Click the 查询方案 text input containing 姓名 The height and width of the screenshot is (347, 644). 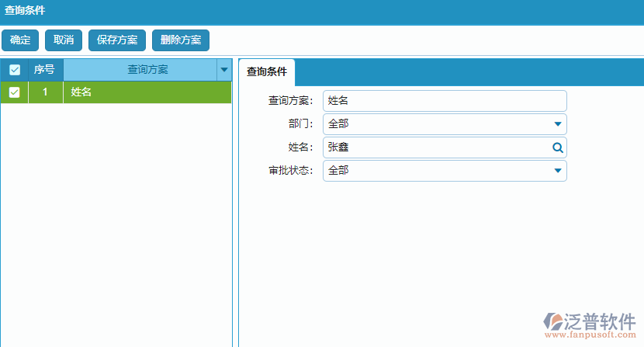pyautogui.click(x=444, y=101)
